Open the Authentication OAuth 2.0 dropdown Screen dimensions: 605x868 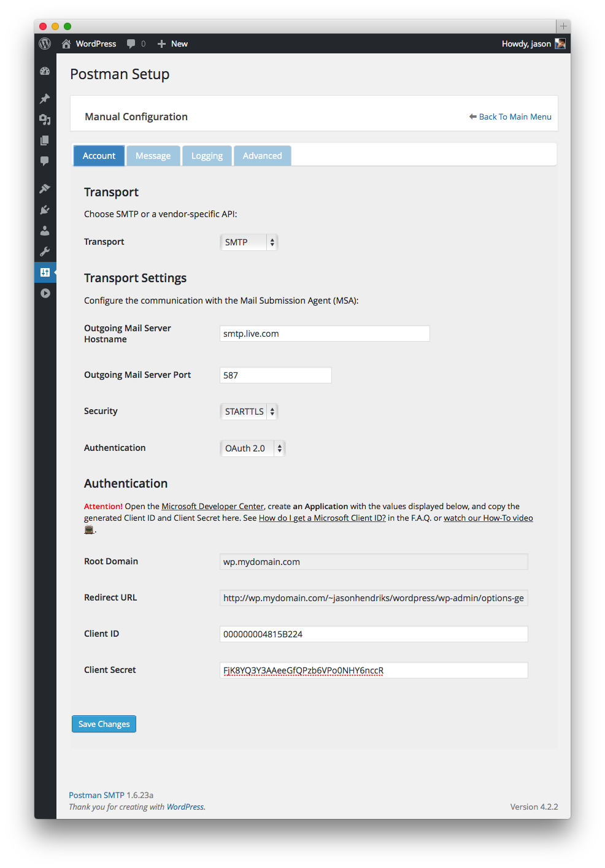pyautogui.click(x=252, y=448)
